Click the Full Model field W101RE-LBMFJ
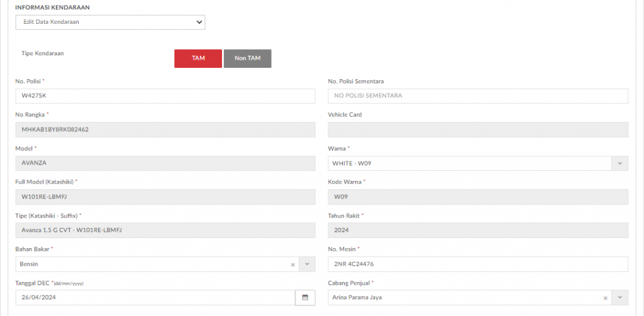Image resolution: width=644 pixels, height=316 pixels. (x=165, y=197)
